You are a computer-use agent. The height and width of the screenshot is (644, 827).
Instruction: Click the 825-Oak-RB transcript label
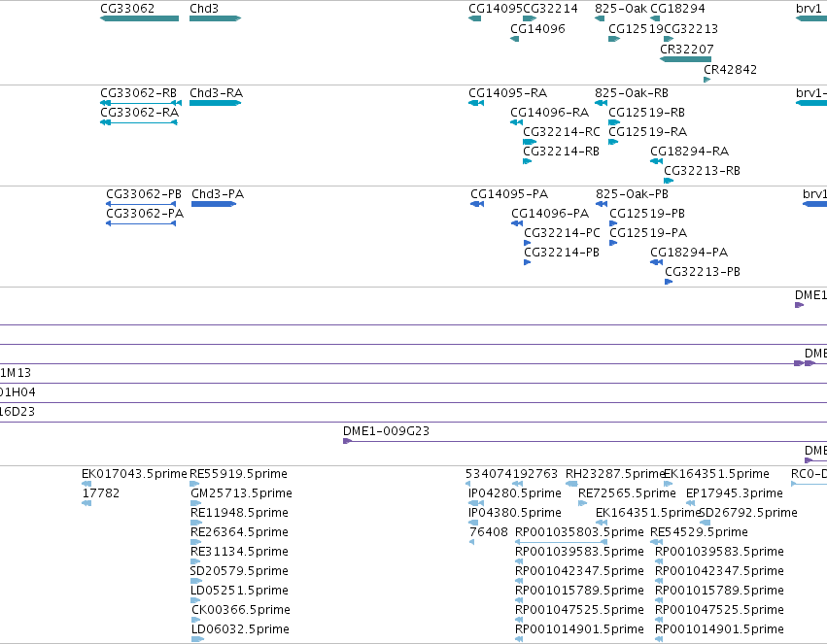632,93
